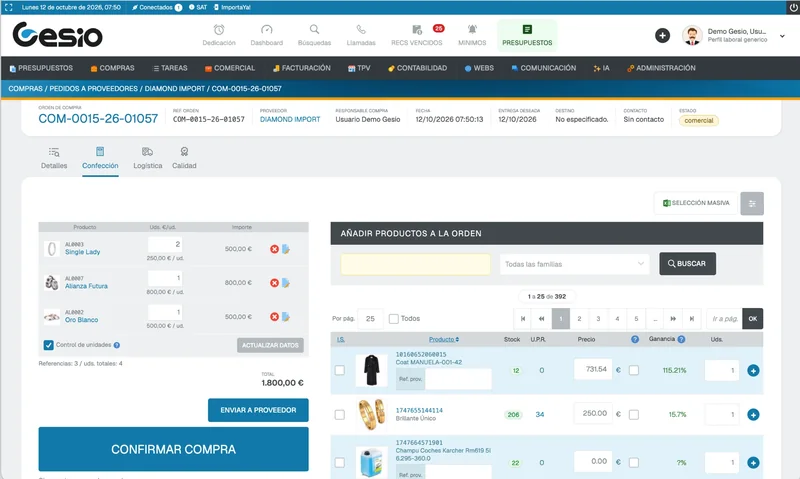Image resolution: width=800 pixels, height=479 pixels.
Task: Click the Coat MANUELA price field 731.54
Action: click(x=593, y=369)
